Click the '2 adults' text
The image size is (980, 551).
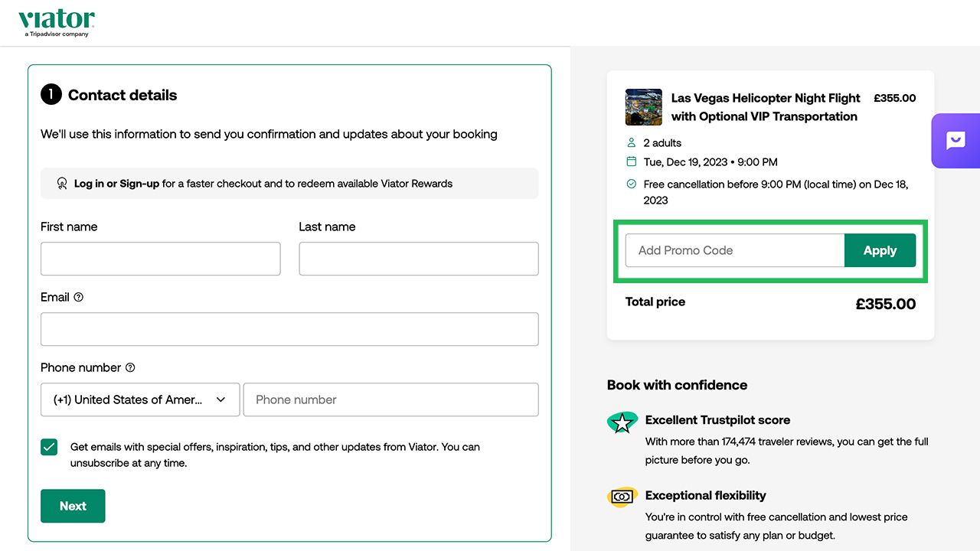[x=662, y=143]
